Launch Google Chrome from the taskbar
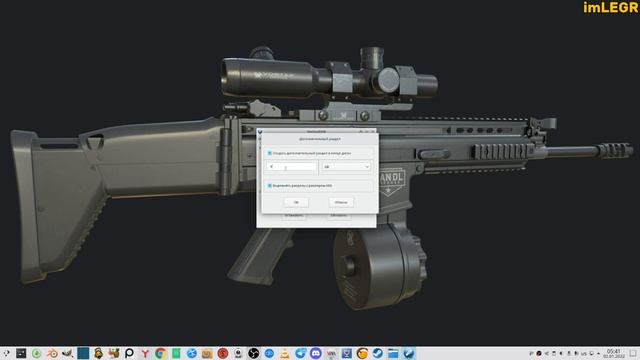This screenshot has height=360, width=640. [160, 353]
